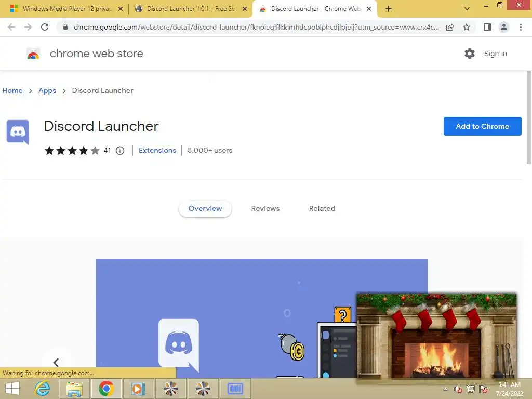Show previous screenshot with left chevron
Image resolution: width=532 pixels, height=399 pixels.
56,362
